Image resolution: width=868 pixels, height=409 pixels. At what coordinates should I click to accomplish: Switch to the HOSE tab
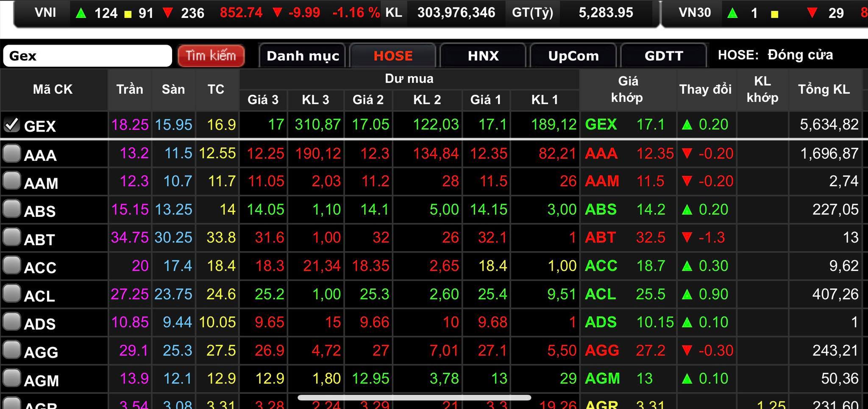coord(393,56)
